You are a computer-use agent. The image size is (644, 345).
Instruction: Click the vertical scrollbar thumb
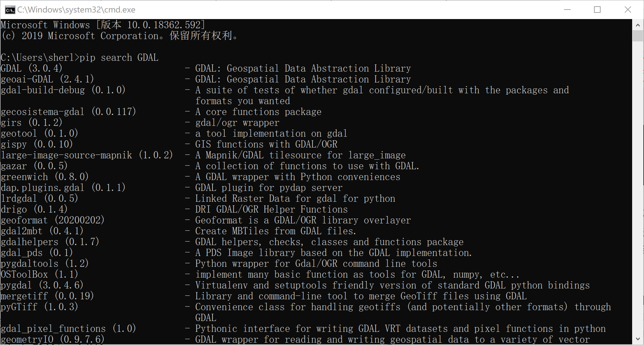638,36
